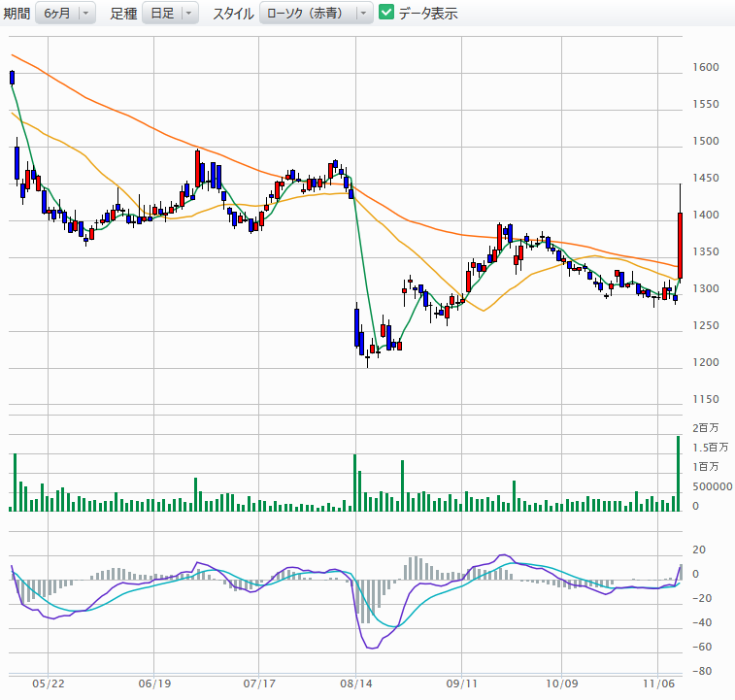Click the 07/17 date label on time axis

(258, 684)
